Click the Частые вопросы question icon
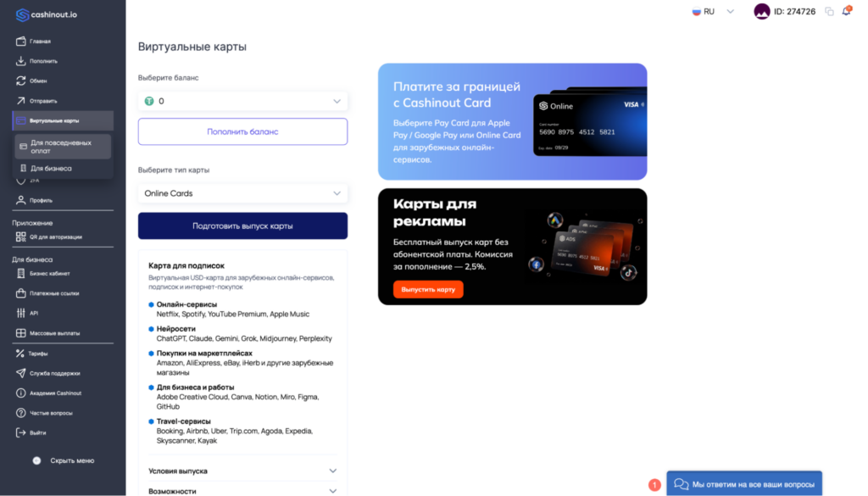868x496 pixels. coord(21,413)
